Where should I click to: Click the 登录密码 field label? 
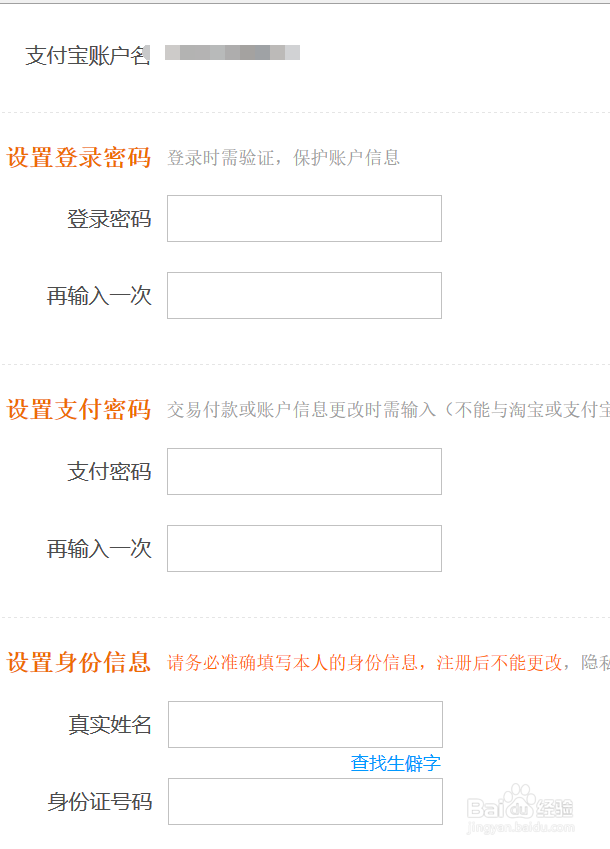[109, 219]
